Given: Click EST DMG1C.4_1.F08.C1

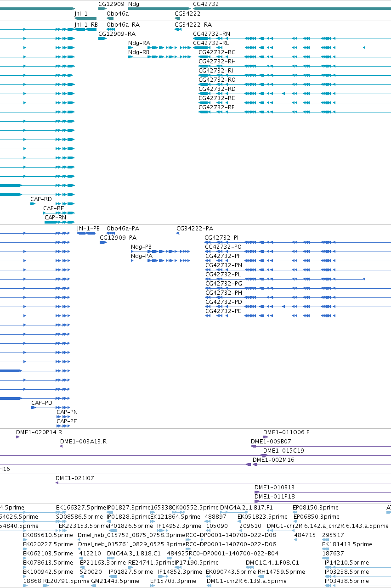Looking at the screenshot, I should click(x=272, y=563).
